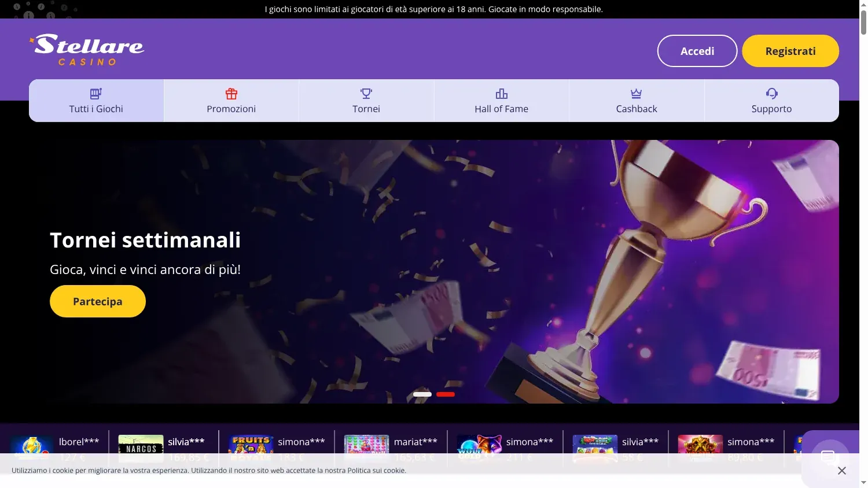Image resolution: width=868 pixels, height=488 pixels.
Task: Open Tutti i Giochi games icon
Action: click(96, 94)
